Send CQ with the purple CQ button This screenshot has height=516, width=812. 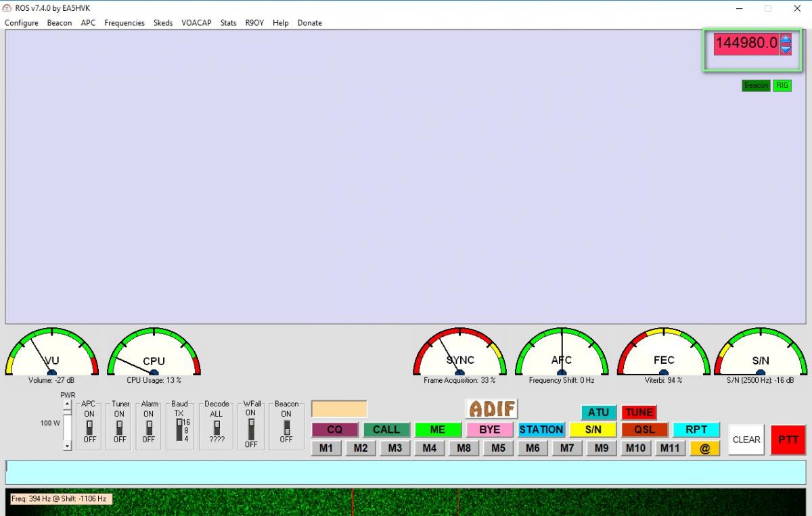click(x=334, y=429)
